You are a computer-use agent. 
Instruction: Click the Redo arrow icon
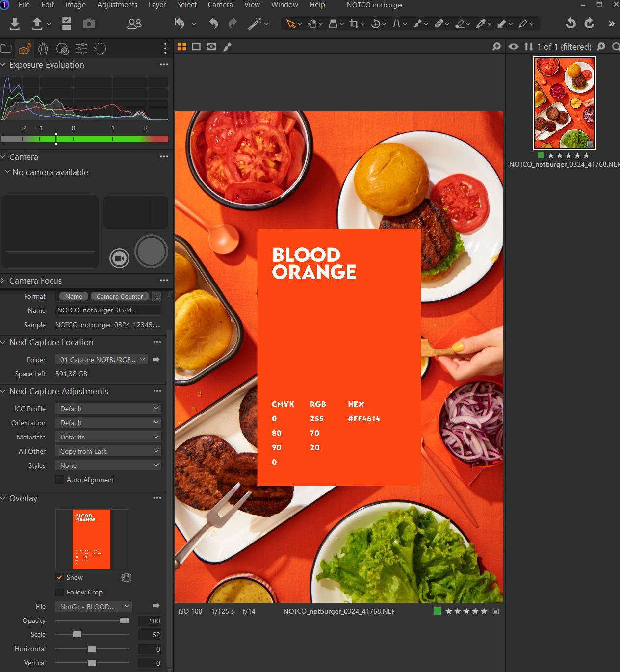click(233, 23)
